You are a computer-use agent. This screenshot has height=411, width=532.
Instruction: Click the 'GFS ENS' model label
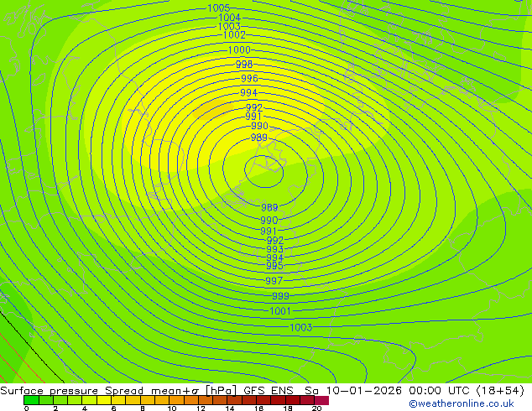(x=269, y=391)
